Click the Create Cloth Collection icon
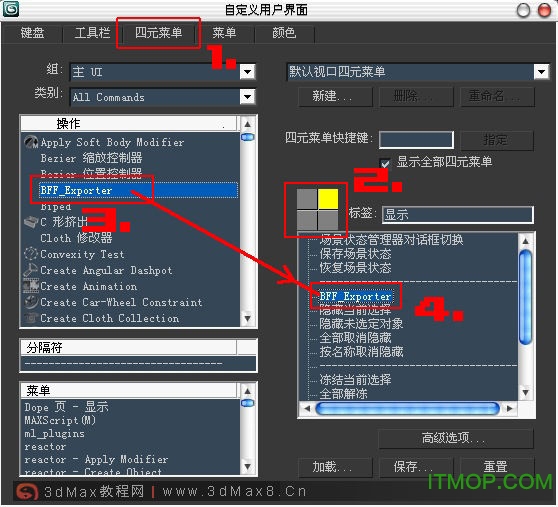 [x=31, y=318]
